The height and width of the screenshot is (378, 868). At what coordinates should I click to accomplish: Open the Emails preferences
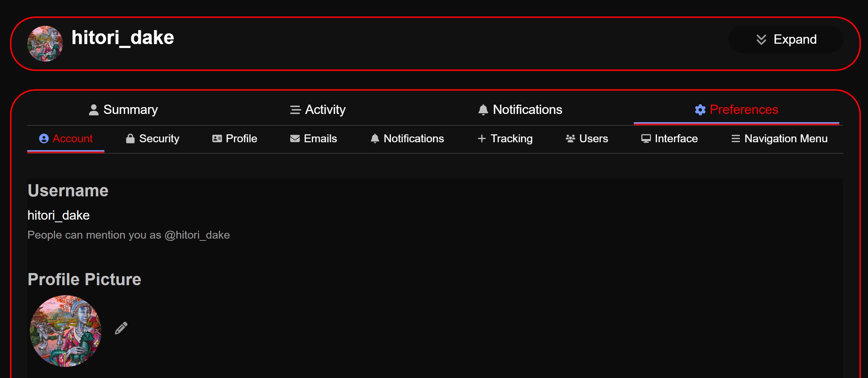(x=313, y=139)
